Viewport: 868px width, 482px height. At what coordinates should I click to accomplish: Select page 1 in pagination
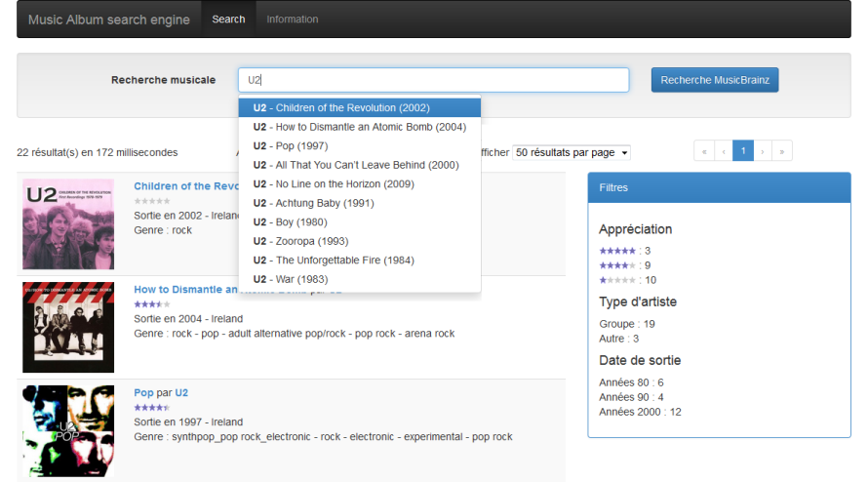743,150
